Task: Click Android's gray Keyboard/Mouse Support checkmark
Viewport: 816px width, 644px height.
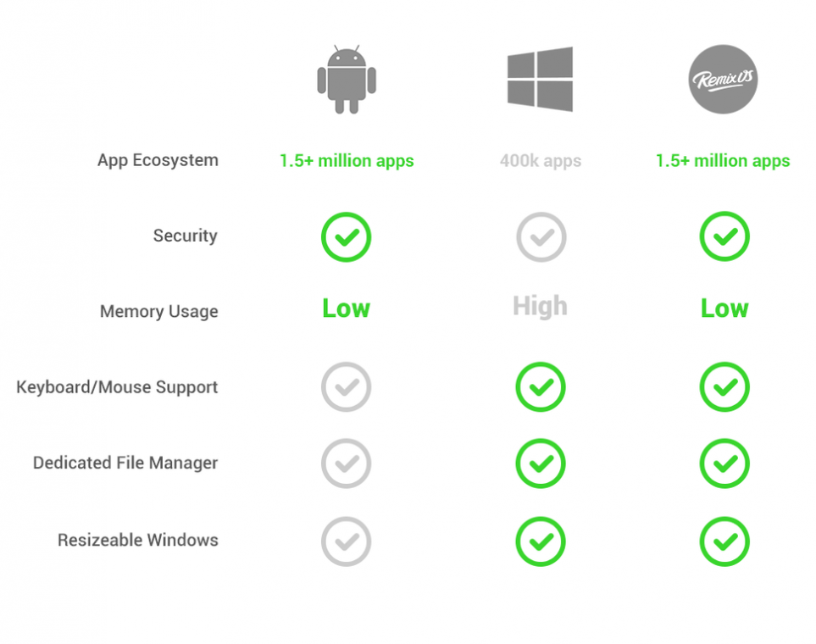Action: pyautogui.click(x=346, y=387)
